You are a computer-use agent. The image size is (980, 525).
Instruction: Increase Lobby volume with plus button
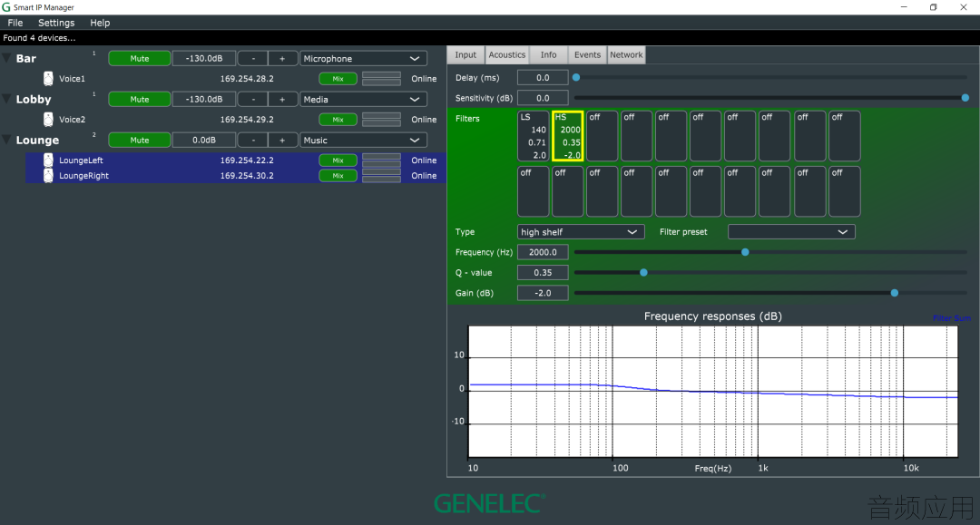[x=282, y=99]
